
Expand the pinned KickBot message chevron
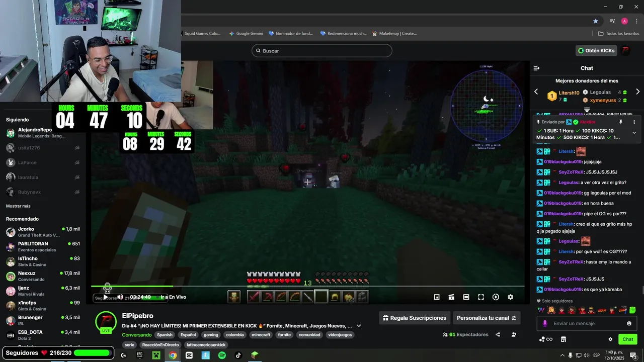pos(634,133)
